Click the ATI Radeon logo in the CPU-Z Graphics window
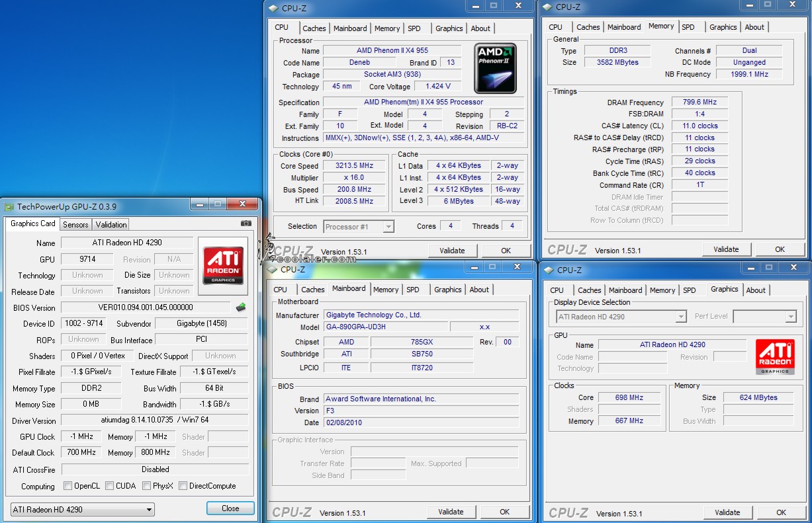812x523 pixels. tap(774, 358)
